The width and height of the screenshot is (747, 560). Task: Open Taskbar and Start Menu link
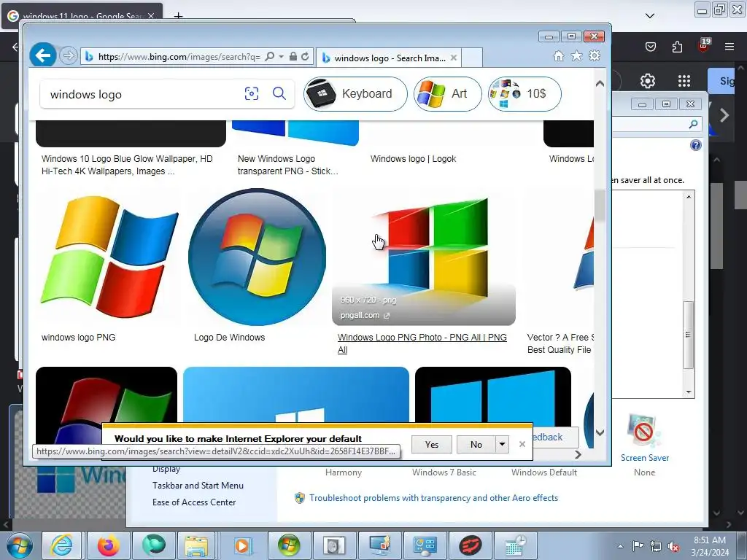[x=198, y=485]
